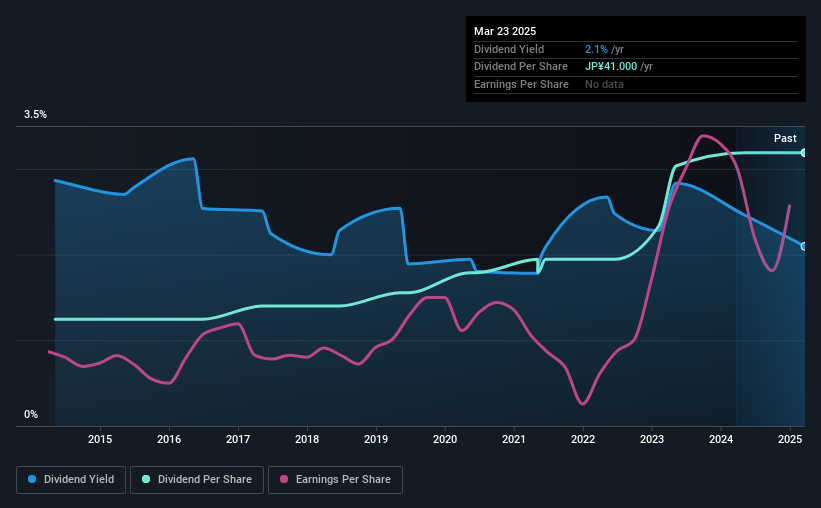Click the Mar 23 2025 tooltip date header

pos(505,31)
